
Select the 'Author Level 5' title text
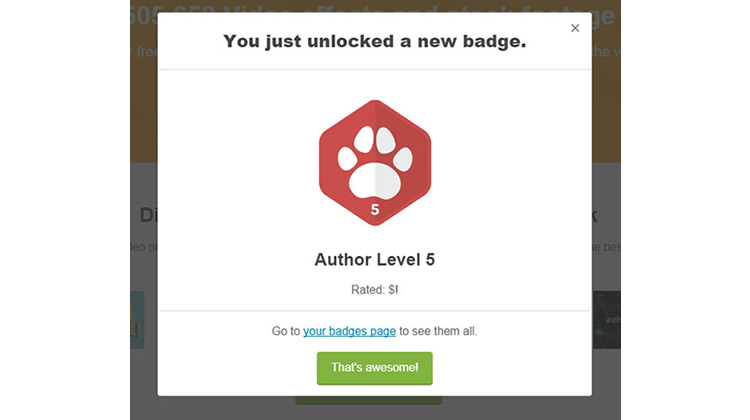374,260
